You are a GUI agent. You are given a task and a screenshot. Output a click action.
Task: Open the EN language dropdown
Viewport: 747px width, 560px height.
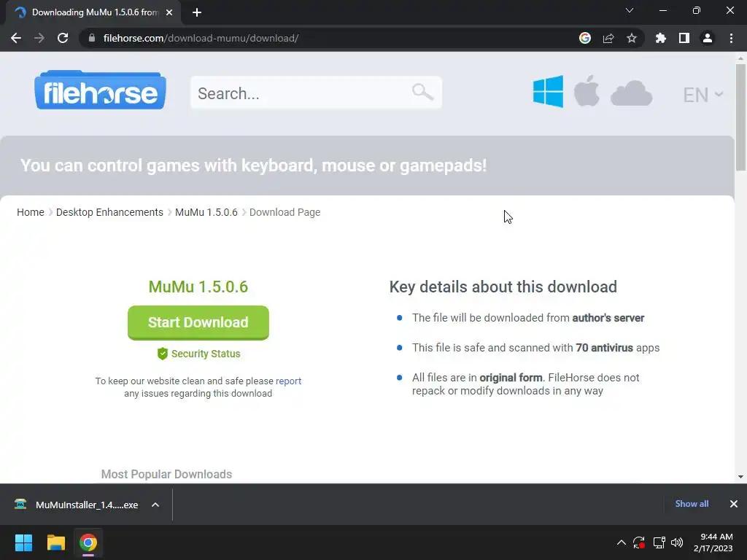703,95
